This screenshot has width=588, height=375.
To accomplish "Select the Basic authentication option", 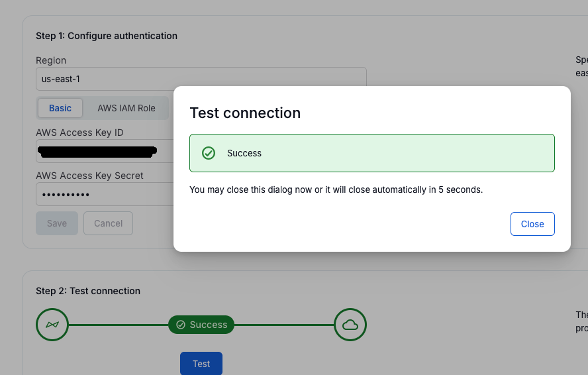I will (x=60, y=108).
